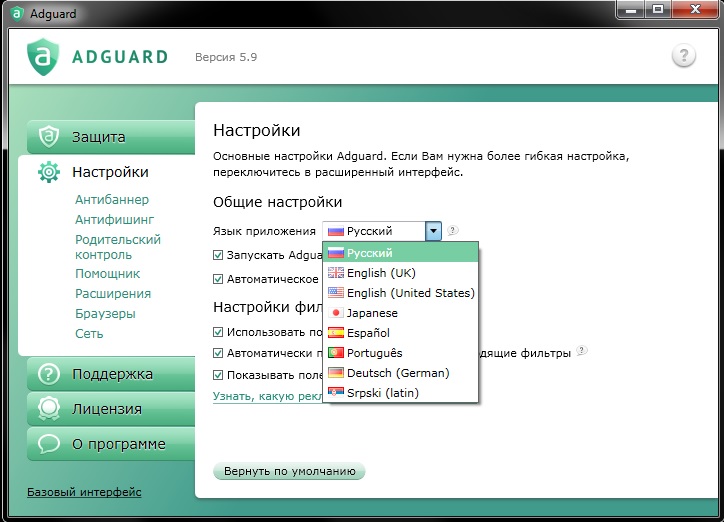Go to Антифишинг settings
The width and height of the screenshot is (724, 522).
[x=115, y=219]
